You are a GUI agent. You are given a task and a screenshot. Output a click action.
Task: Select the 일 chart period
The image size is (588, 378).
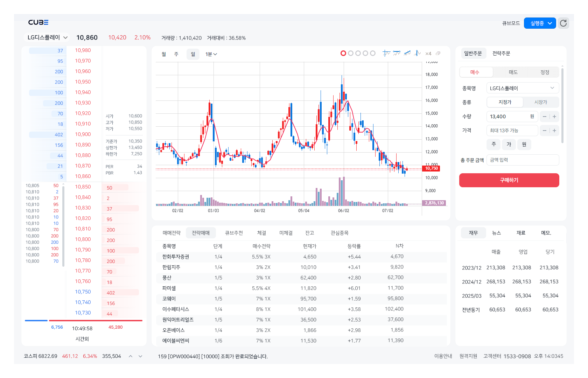coord(193,54)
